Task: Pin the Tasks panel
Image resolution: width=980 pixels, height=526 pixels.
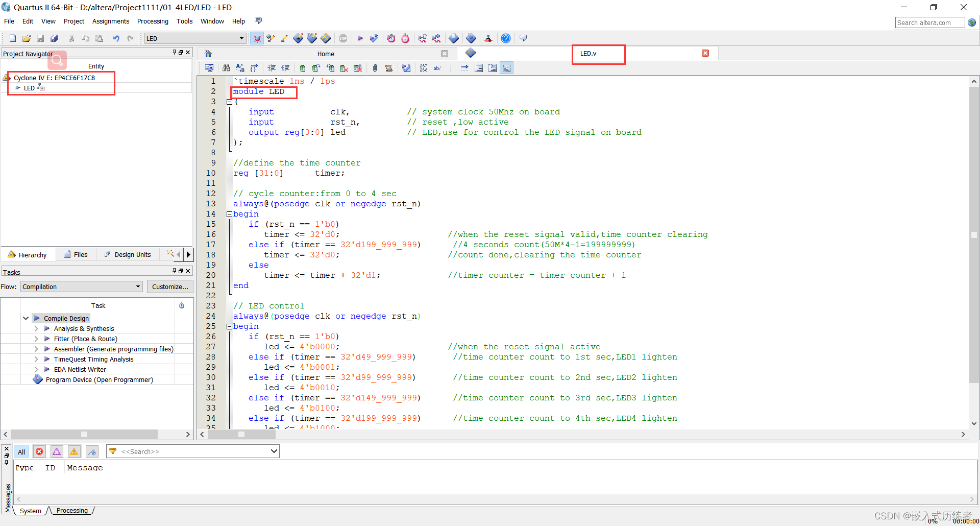Action: click(174, 271)
